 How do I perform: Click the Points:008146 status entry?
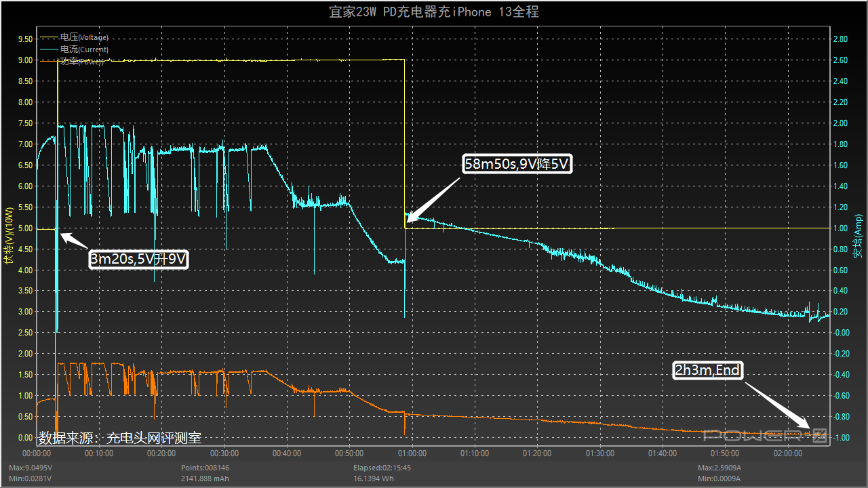[x=205, y=468]
